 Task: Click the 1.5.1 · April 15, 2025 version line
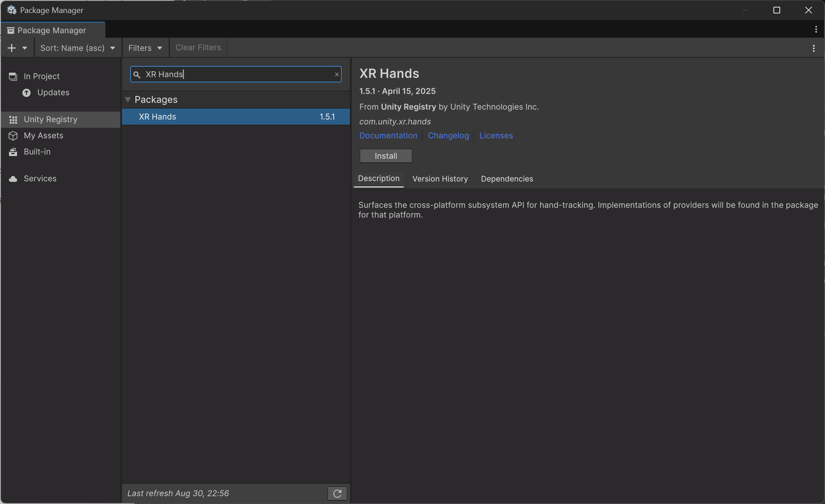pyautogui.click(x=397, y=91)
